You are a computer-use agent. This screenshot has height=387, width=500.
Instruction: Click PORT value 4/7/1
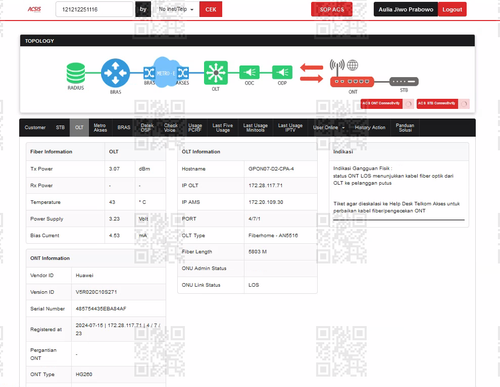pyautogui.click(x=254, y=219)
